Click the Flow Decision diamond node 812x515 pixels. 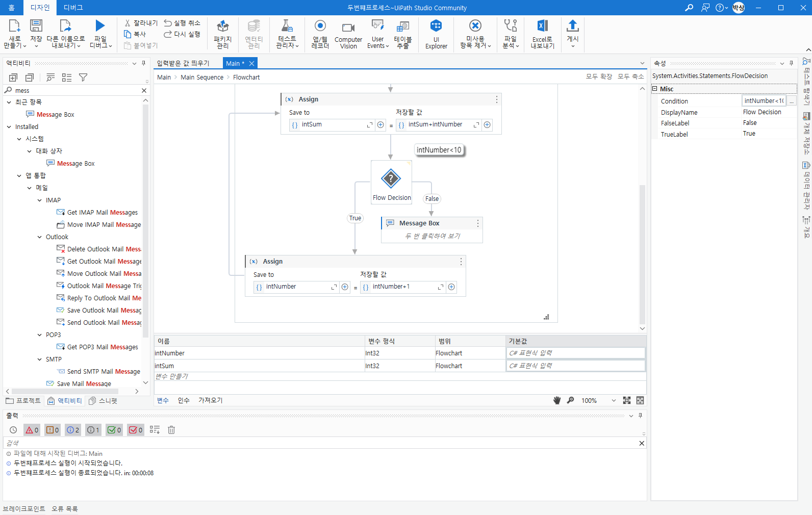coord(391,178)
